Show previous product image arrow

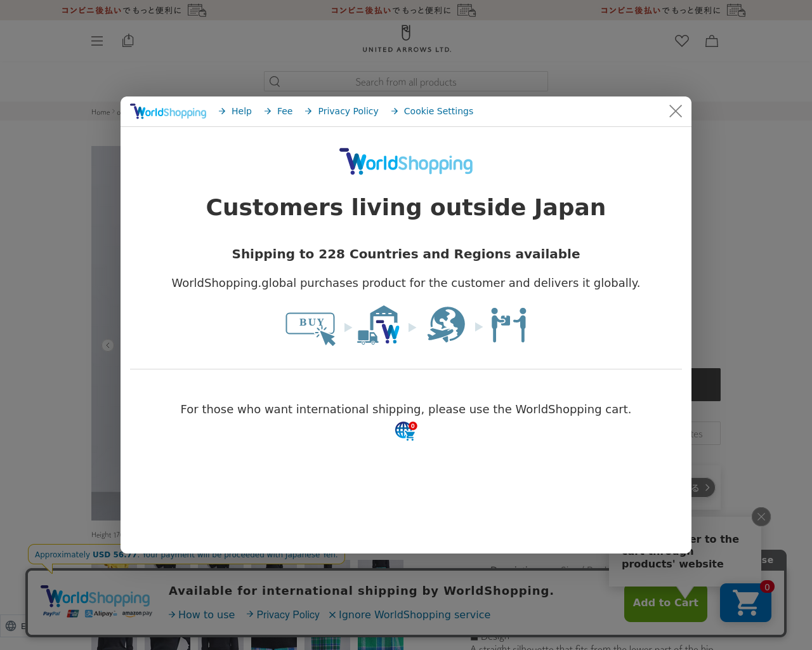108,345
